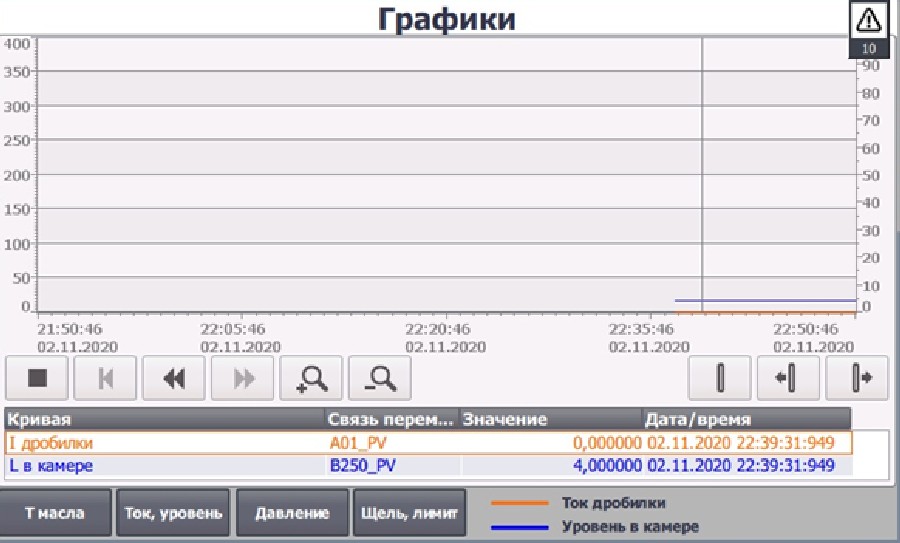Click the Значение column header
Screen dimensions: 900x543
[x=551, y=419]
